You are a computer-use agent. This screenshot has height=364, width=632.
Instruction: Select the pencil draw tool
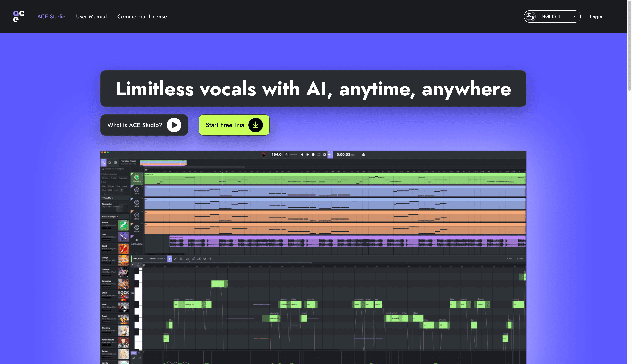175,259
